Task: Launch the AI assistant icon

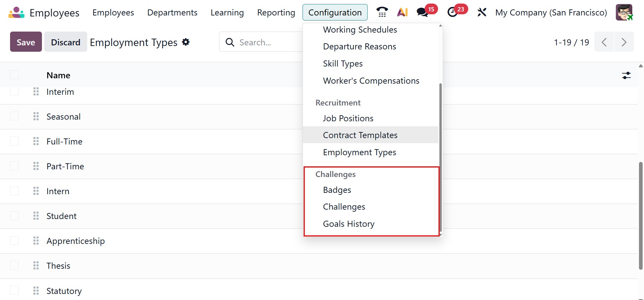Action: [402, 12]
